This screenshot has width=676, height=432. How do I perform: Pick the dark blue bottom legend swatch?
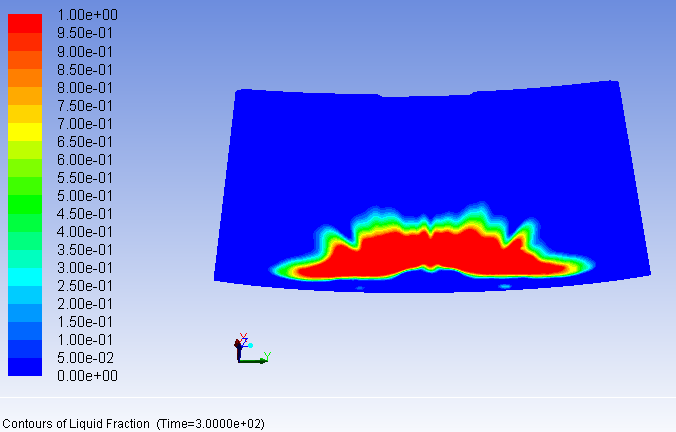click(25, 366)
